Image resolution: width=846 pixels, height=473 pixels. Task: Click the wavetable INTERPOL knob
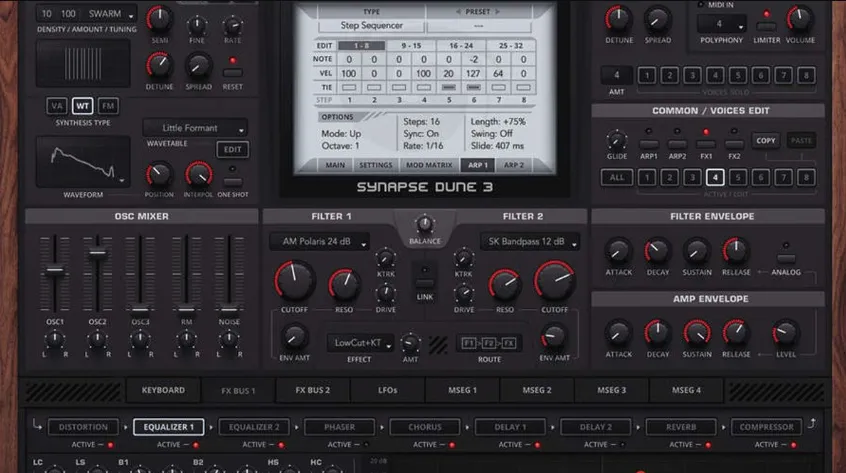[198, 175]
